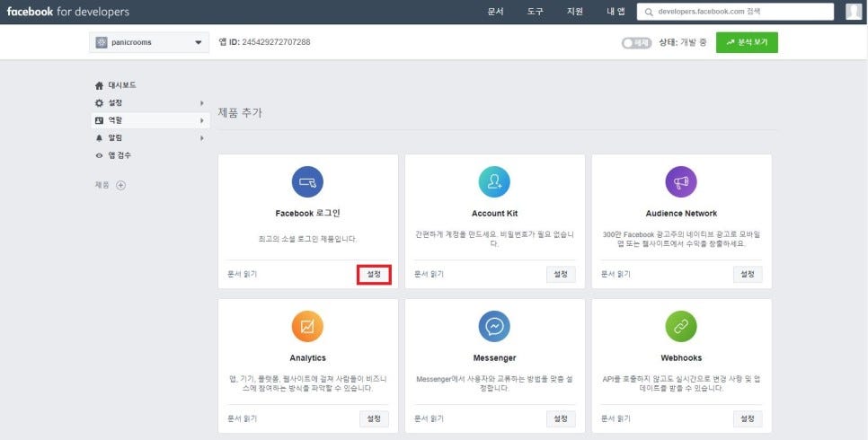Screen dimensions: 868x440
Task: Open the 내 앱 top menu
Action: 616,12
